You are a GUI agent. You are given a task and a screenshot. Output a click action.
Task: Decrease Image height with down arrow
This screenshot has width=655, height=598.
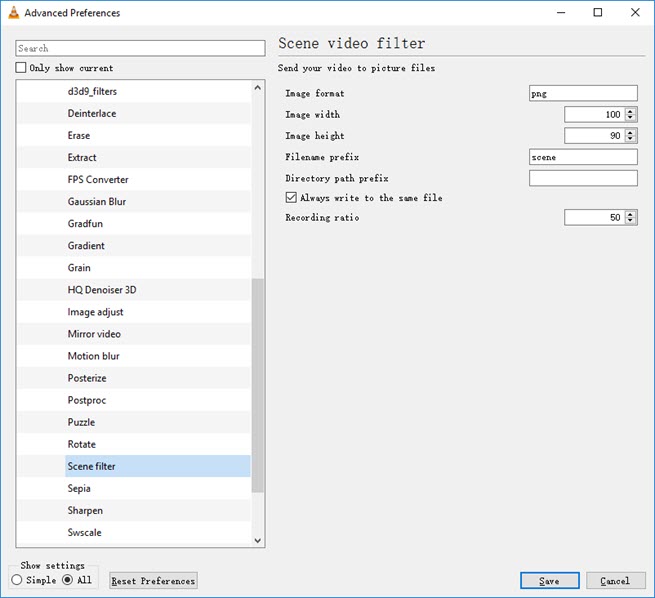pos(631,139)
